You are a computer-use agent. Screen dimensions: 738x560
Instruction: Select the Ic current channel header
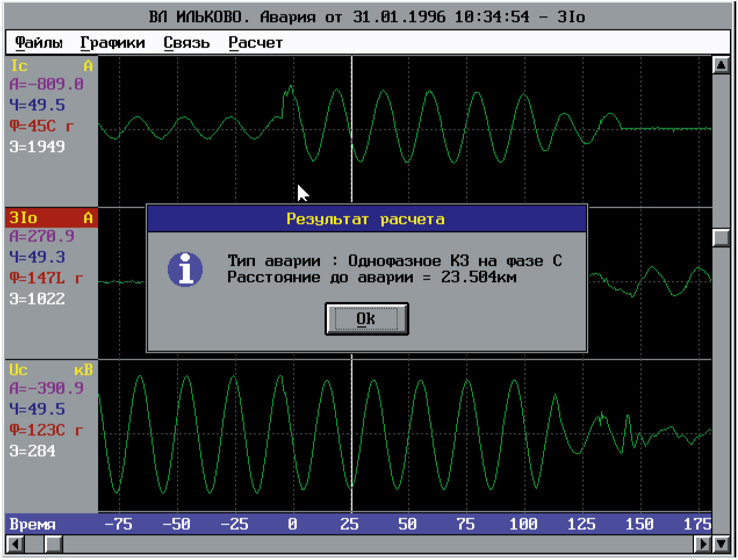coord(51,66)
